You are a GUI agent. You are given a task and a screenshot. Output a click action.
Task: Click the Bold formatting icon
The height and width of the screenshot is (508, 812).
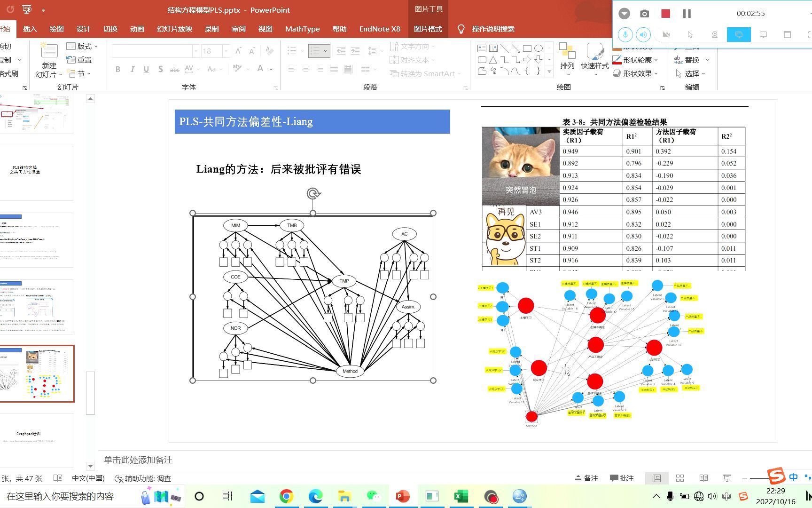pyautogui.click(x=118, y=69)
